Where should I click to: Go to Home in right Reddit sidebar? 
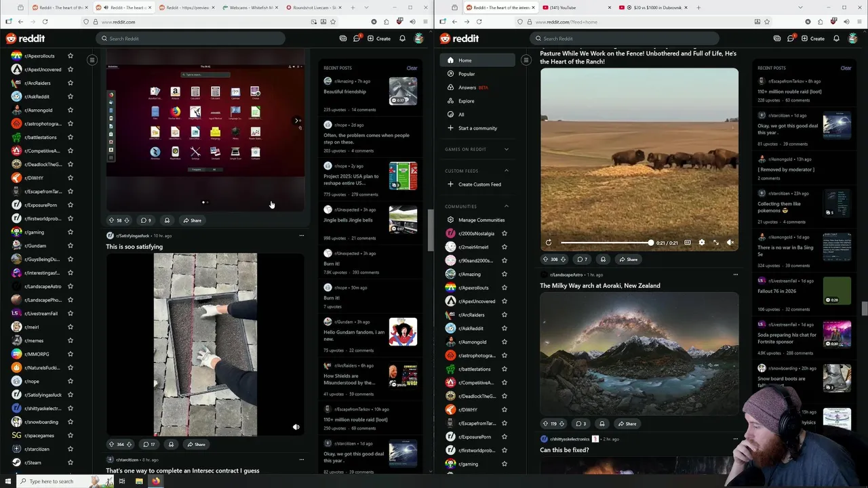pyautogui.click(x=479, y=60)
